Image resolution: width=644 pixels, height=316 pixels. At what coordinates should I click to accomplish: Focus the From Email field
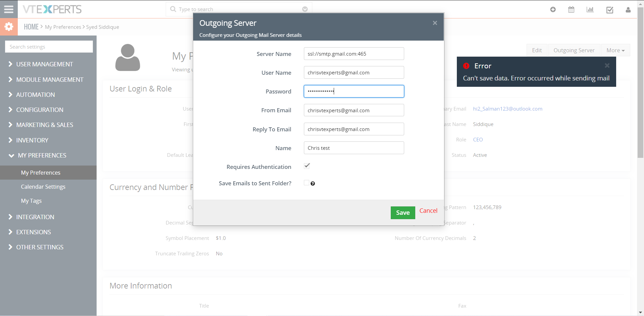click(x=354, y=110)
